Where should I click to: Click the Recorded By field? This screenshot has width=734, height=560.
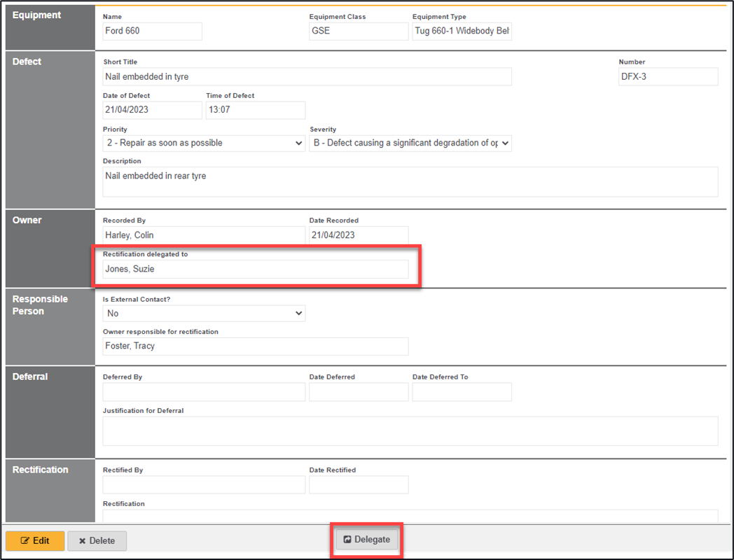204,235
